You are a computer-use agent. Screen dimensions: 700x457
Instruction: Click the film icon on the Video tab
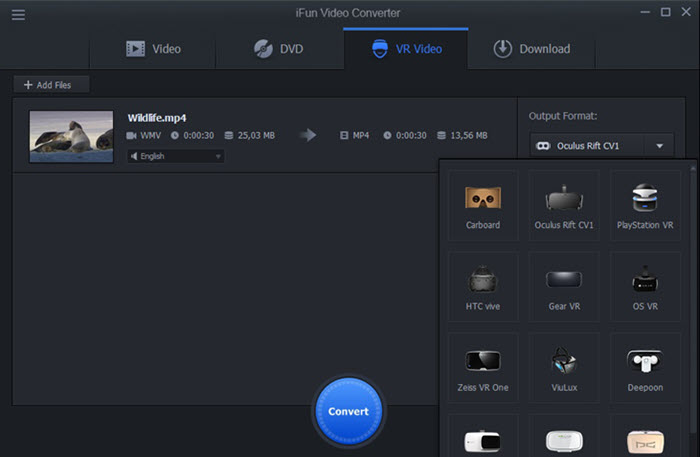click(135, 49)
